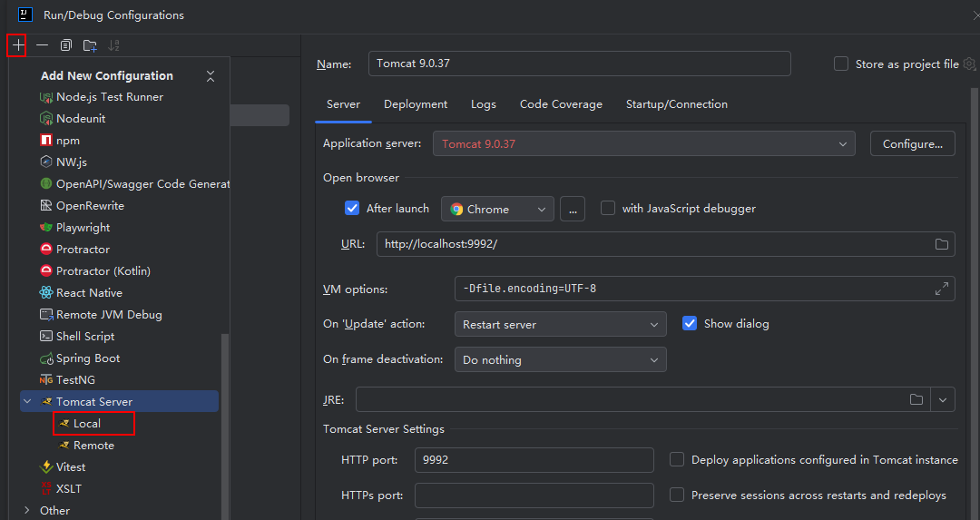Click the Remote JVM Debug icon
This screenshot has height=520, width=980.
coord(46,314)
